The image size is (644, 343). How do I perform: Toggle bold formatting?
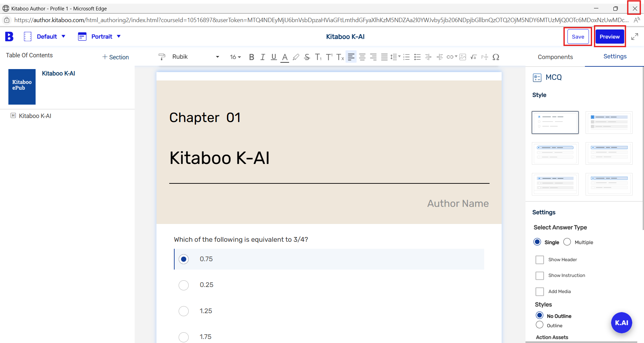coord(251,57)
